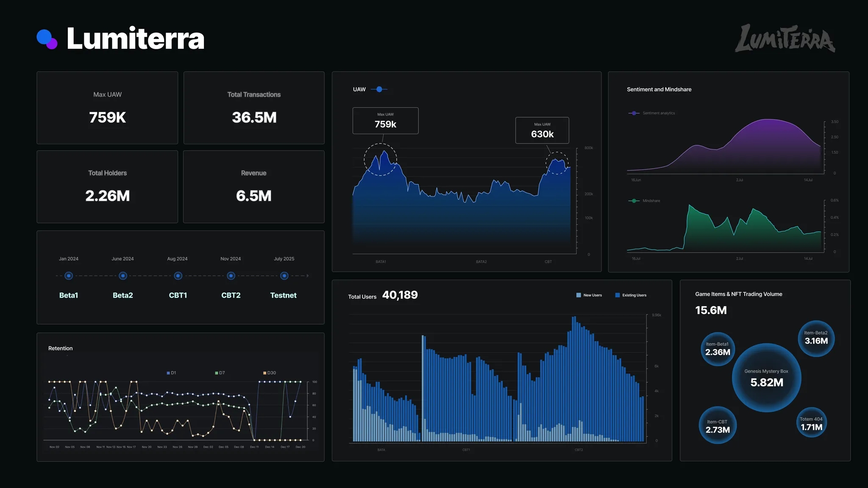Click the Nov 02 retention axis label
Viewport: 868px width, 488px height.
click(54, 447)
